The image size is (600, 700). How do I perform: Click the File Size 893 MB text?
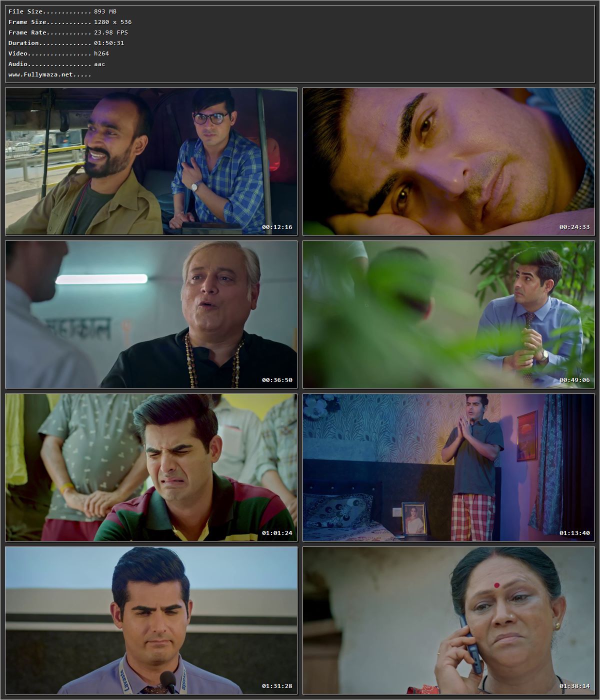[x=62, y=11]
